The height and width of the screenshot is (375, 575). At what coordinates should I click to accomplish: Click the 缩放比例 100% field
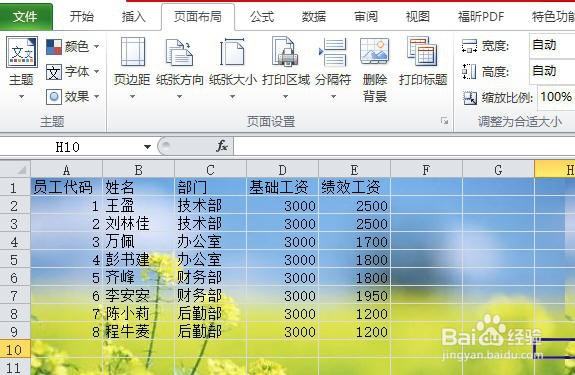click(x=557, y=97)
